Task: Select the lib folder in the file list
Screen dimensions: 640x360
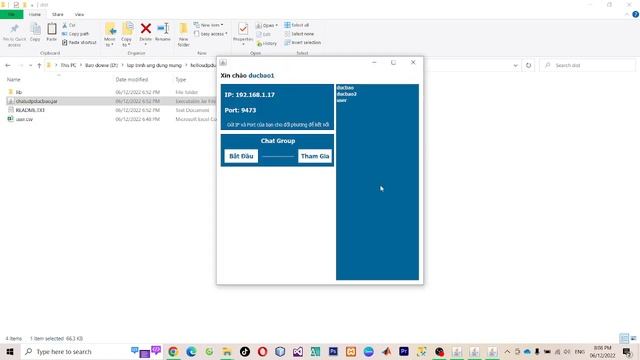Action: click(x=19, y=92)
